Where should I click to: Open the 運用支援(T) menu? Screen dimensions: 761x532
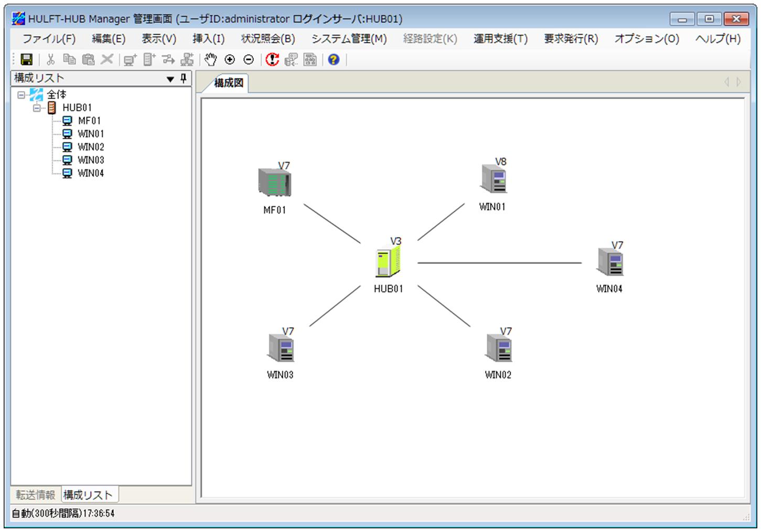[500, 39]
